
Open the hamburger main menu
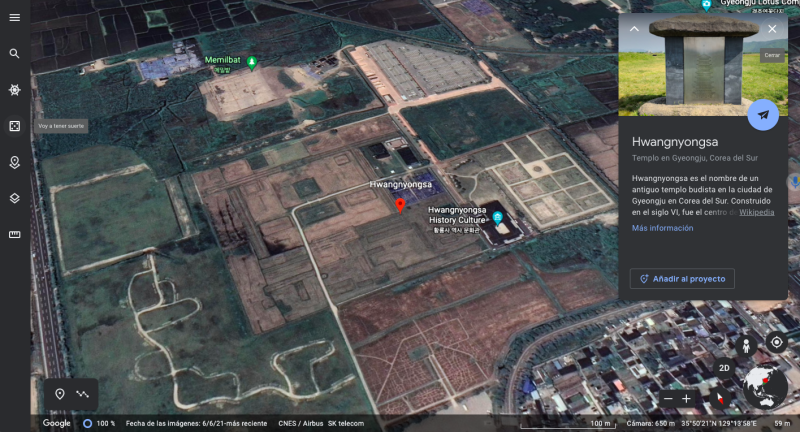click(x=14, y=17)
